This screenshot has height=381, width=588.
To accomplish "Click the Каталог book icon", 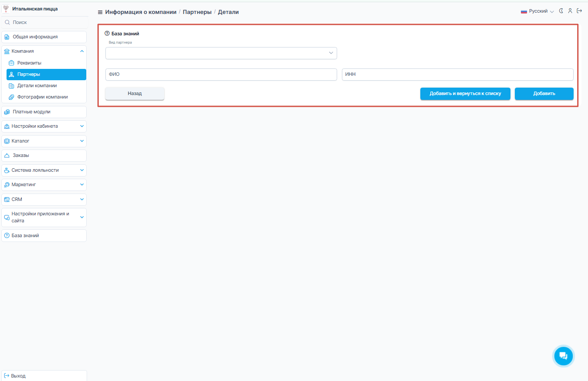I will (7, 141).
